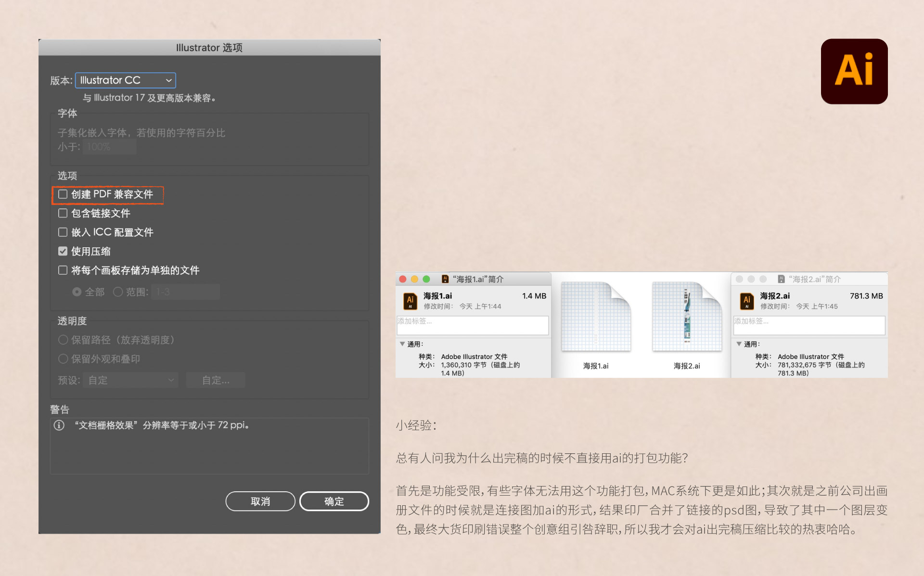
Task: Select the 海报1.ai file thumbnail
Action: pyautogui.click(x=596, y=317)
